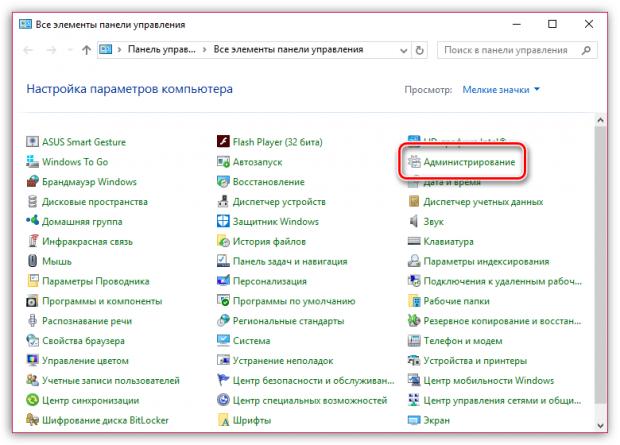
Task: Click the Поиск в панели управления search field
Action: click(x=505, y=48)
